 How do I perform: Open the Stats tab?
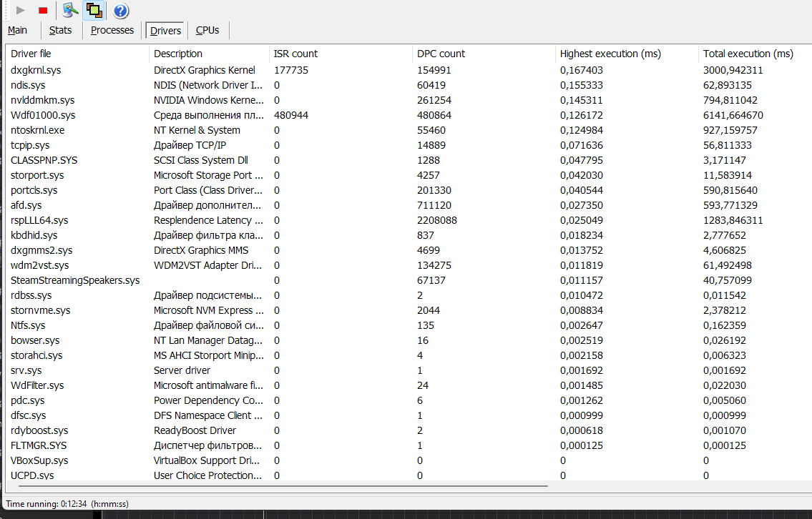coord(60,31)
